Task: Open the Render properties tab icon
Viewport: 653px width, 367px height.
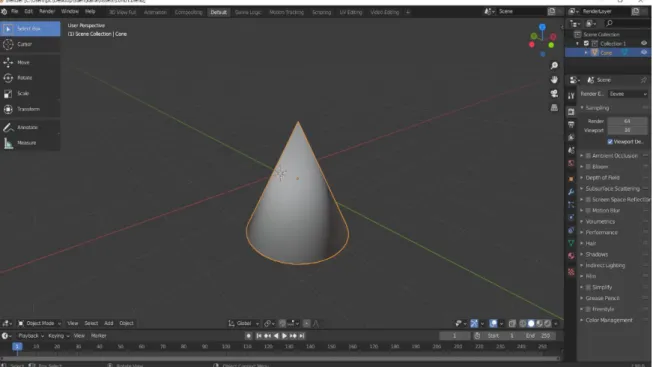Action: (571, 112)
